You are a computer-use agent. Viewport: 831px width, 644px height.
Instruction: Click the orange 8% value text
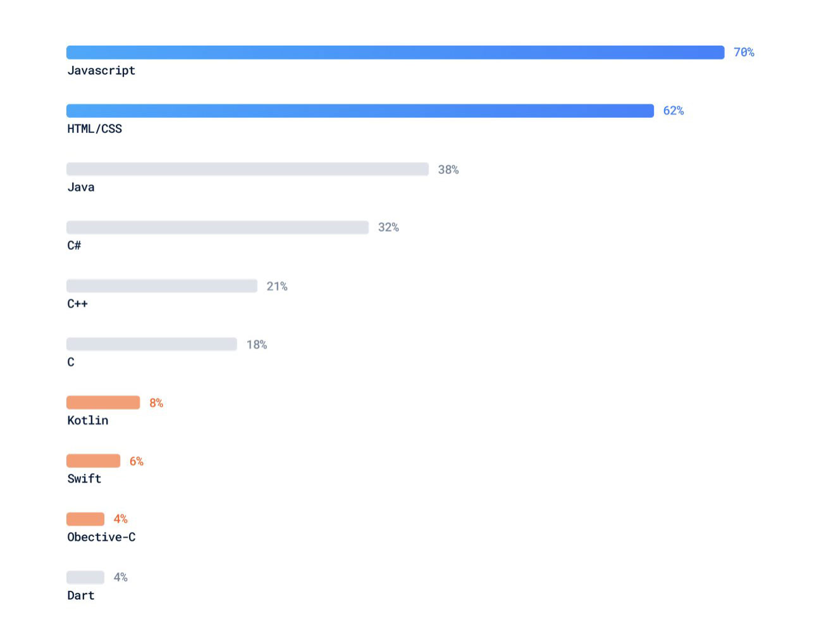(x=156, y=403)
